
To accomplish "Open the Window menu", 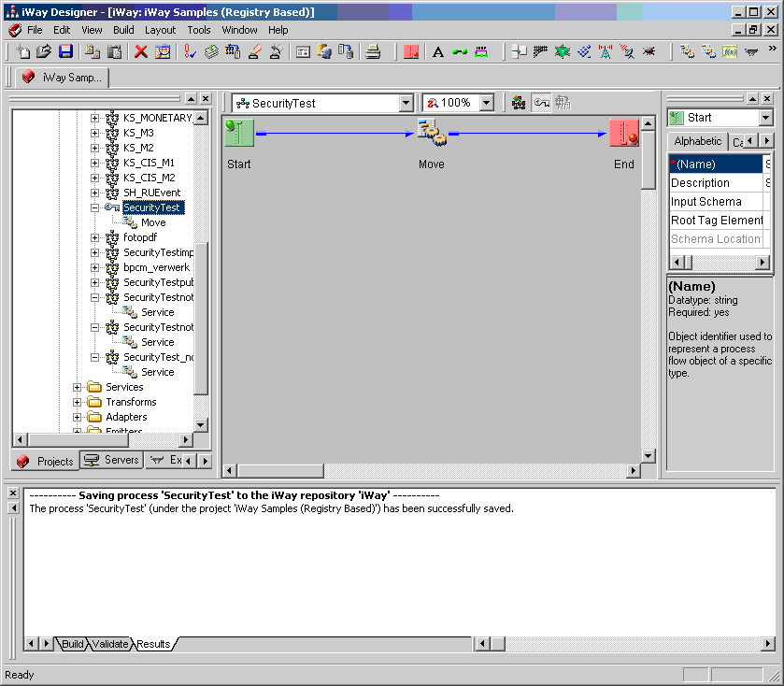I will pyautogui.click(x=239, y=30).
